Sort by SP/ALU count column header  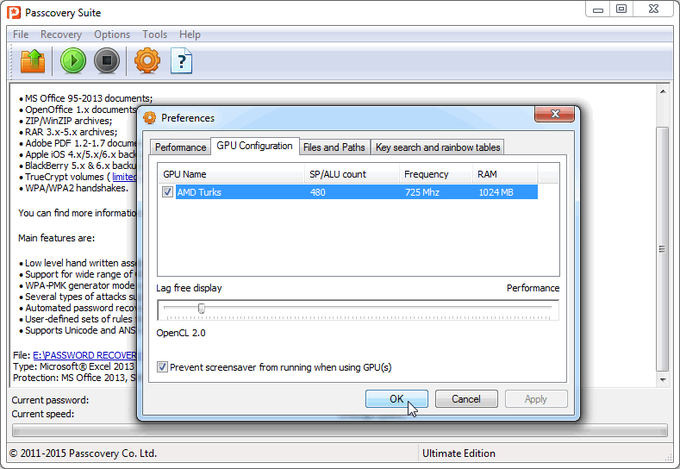coord(352,174)
